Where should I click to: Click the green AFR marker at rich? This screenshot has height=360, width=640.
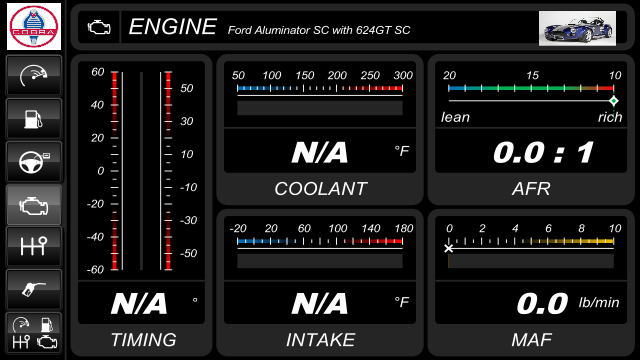(x=613, y=101)
